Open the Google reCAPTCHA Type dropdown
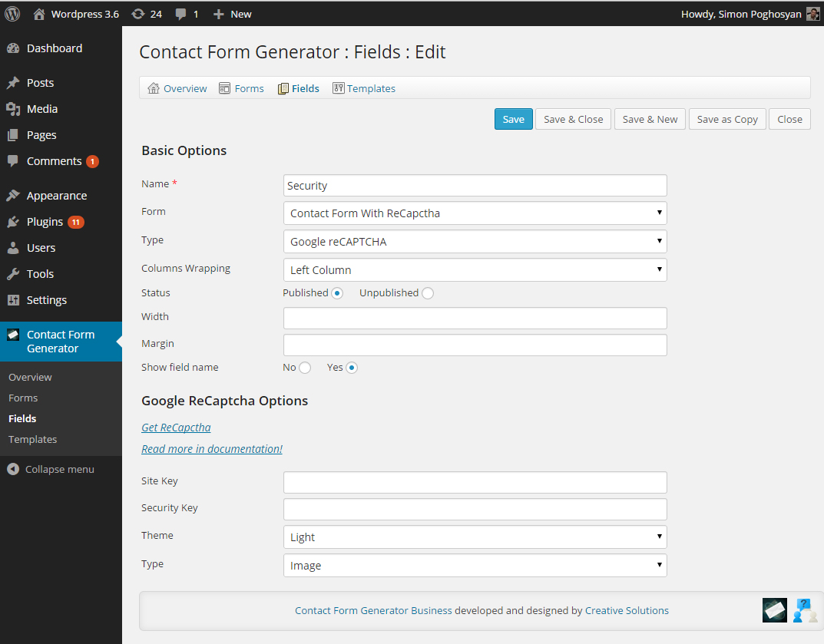824x644 pixels. 475,242
